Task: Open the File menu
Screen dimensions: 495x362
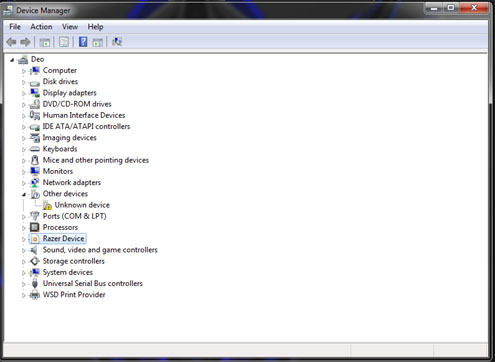Action: click(x=15, y=27)
